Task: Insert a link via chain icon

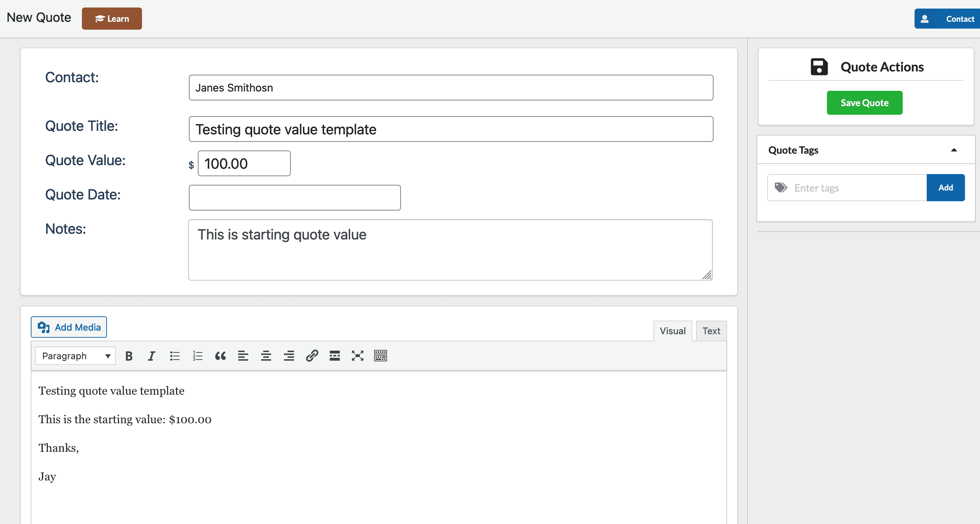Action: pyautogui.click(x=312, y=356)
